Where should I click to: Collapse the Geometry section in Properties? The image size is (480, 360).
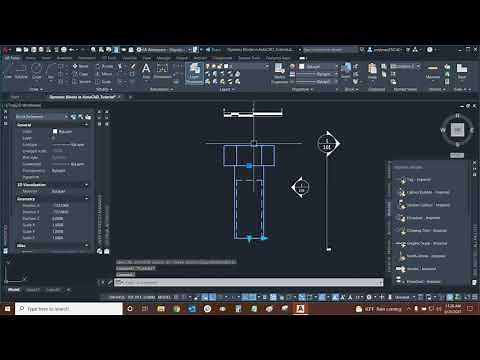[x=86, y=199]
